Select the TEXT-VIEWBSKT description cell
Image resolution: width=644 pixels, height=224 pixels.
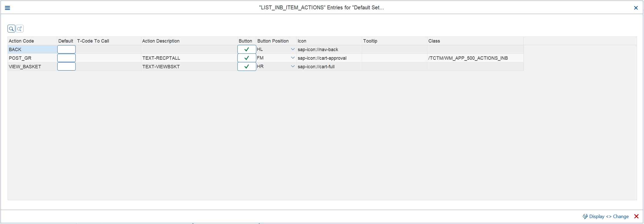click(x=161, y=67)
